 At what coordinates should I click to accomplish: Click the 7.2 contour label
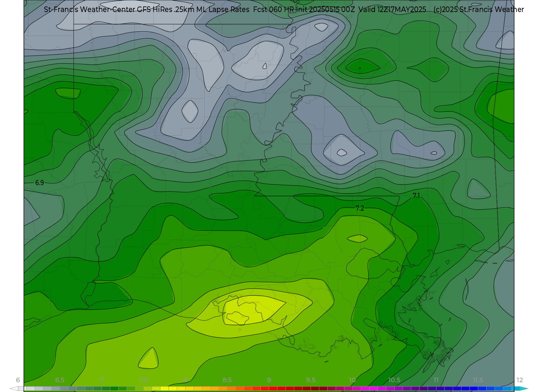pos(360,208)
